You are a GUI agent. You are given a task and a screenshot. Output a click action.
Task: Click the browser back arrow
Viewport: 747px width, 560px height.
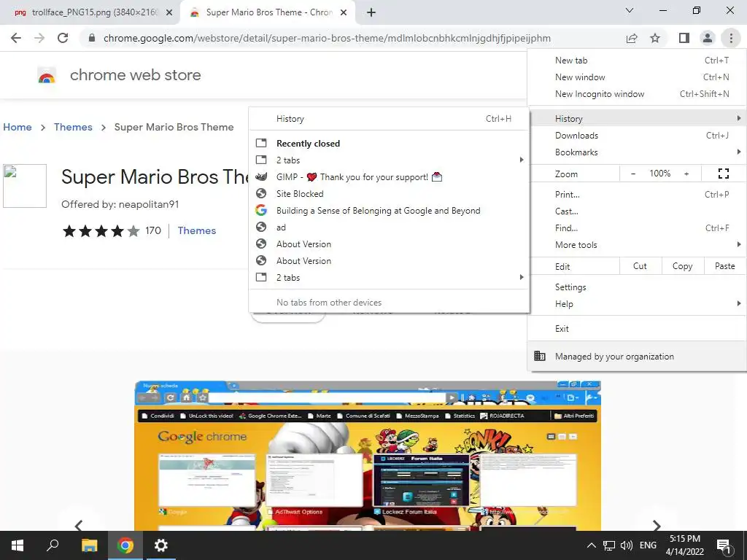tap(16, 38)
